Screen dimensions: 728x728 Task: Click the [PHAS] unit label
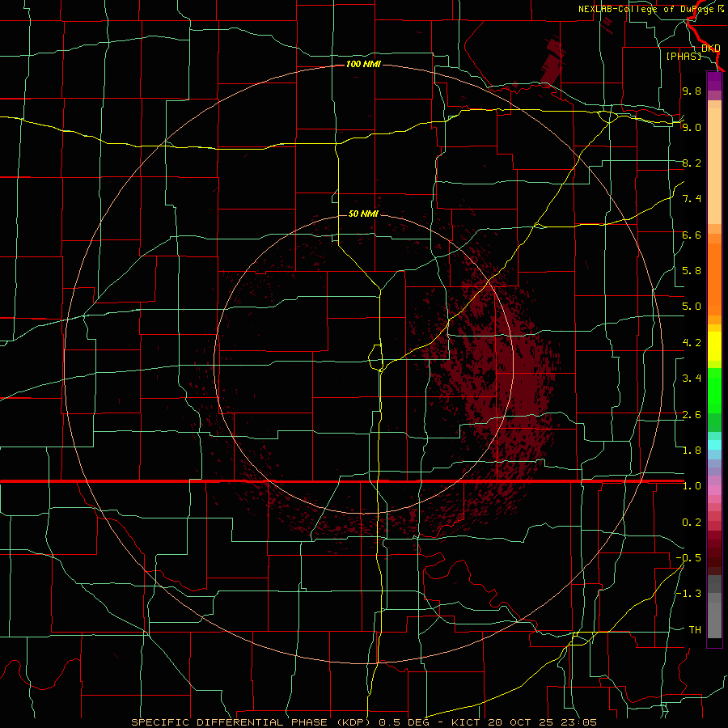click(684, 56)
